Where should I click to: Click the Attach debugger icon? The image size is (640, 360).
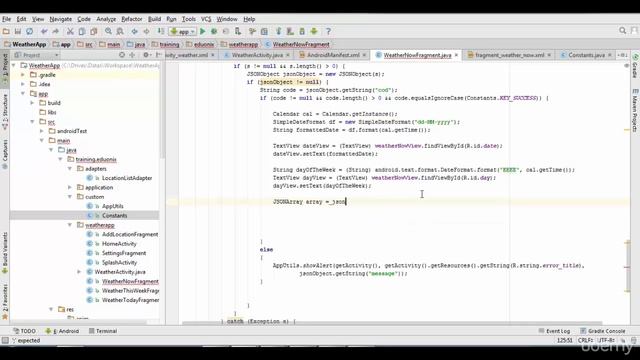[x=238, y=31]
